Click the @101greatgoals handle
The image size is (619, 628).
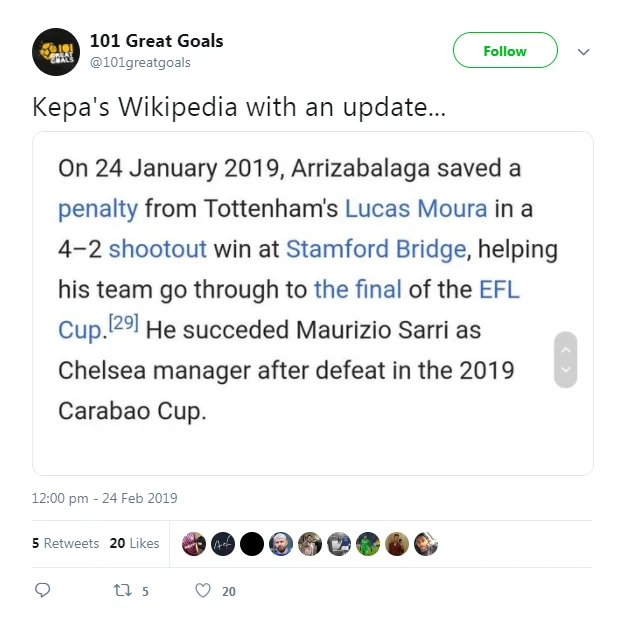pos(140,63)
